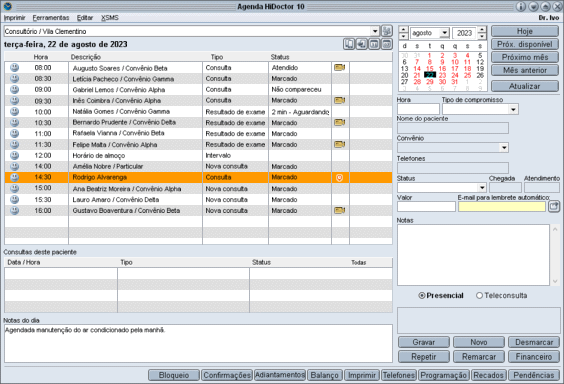Screen dimensions: 564x384
Task: Click 'Todas' in the patient consultations header
Action: (x=359, y=262)
